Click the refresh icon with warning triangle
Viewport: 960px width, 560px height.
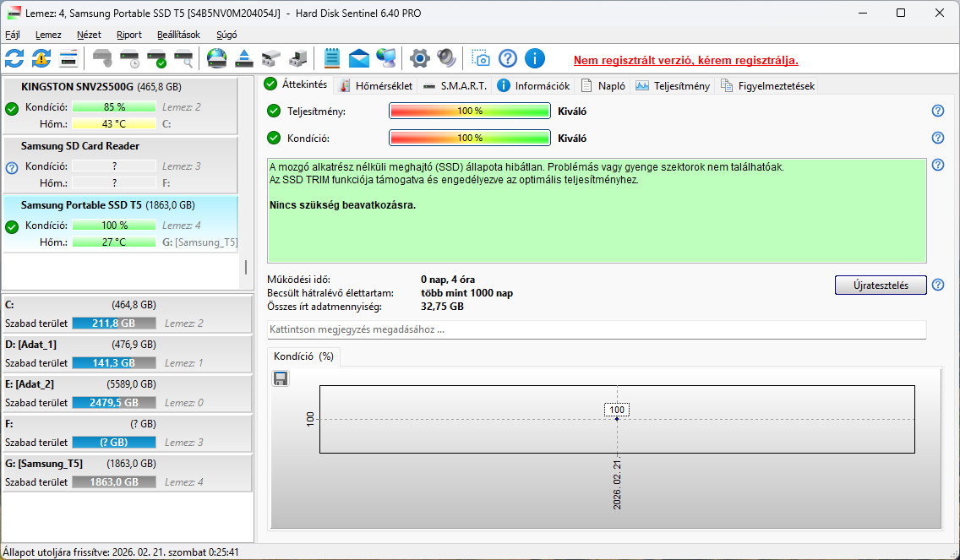tap(41, 59)
